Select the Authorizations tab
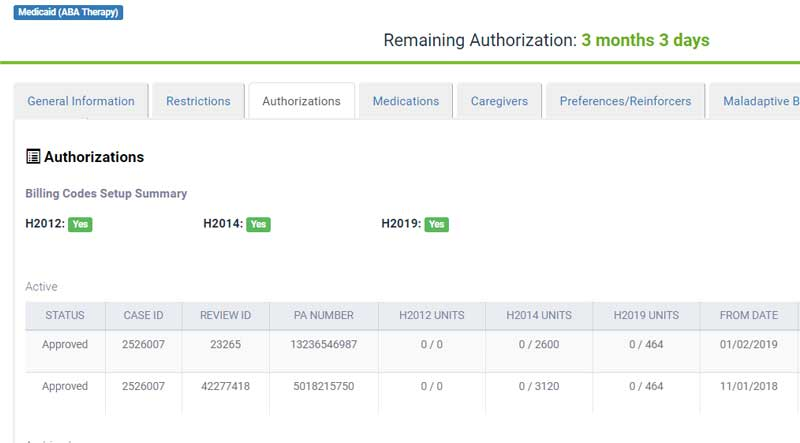Image resolution: width=800 pixels, height=443 pixels. [x=301, y=101]
